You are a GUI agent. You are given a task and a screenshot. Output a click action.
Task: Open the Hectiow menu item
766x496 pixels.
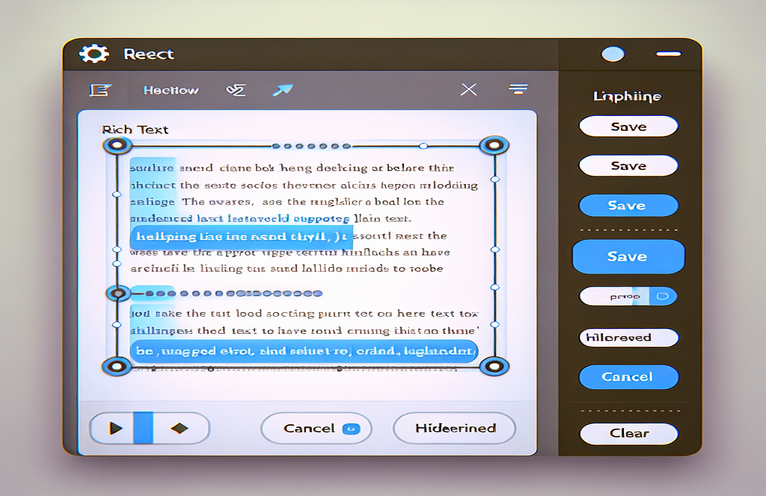(170, 90)
